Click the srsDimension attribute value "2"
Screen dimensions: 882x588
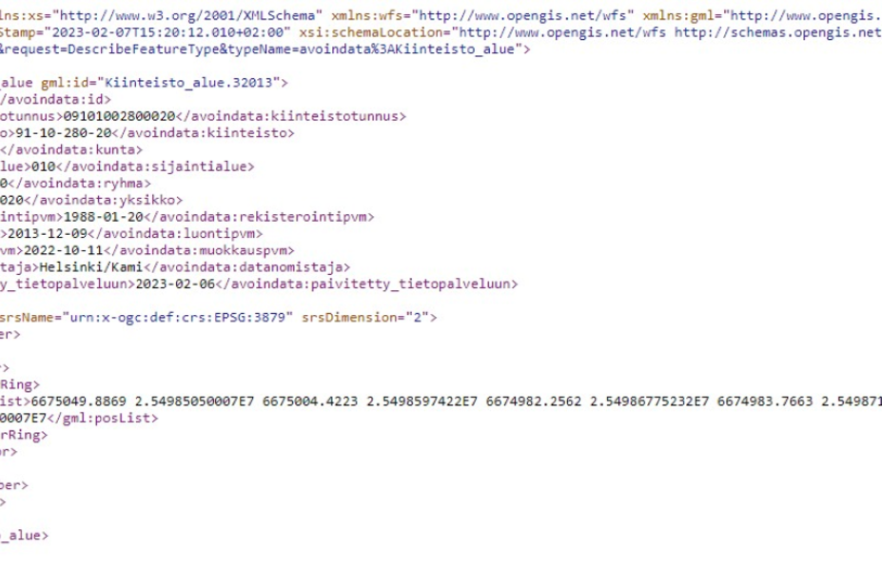tap(418, 318)
